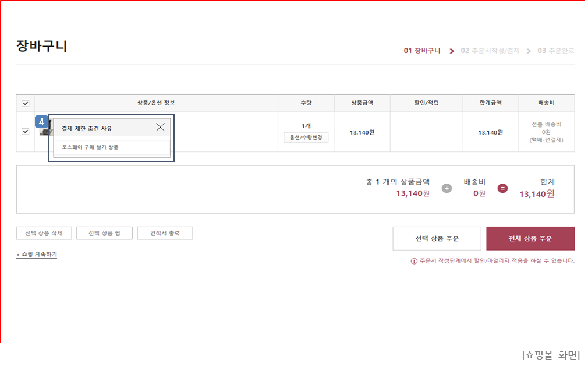Screen dimensions: 588x370
Task: Click the 할인/적립 column header
Action: click(426, 103)
